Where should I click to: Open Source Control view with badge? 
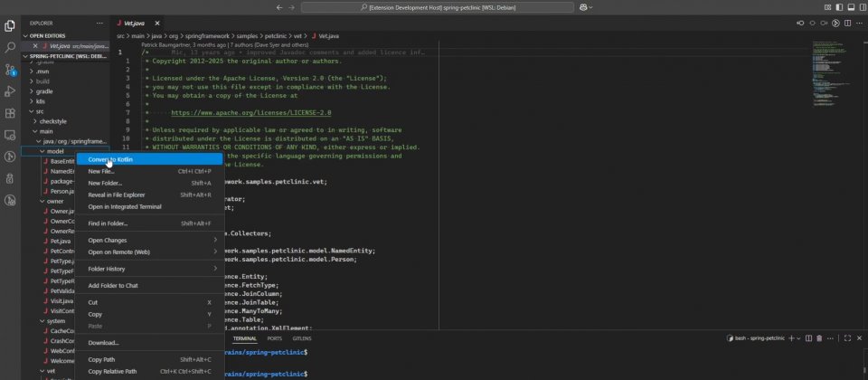click(x=10, y=69)
